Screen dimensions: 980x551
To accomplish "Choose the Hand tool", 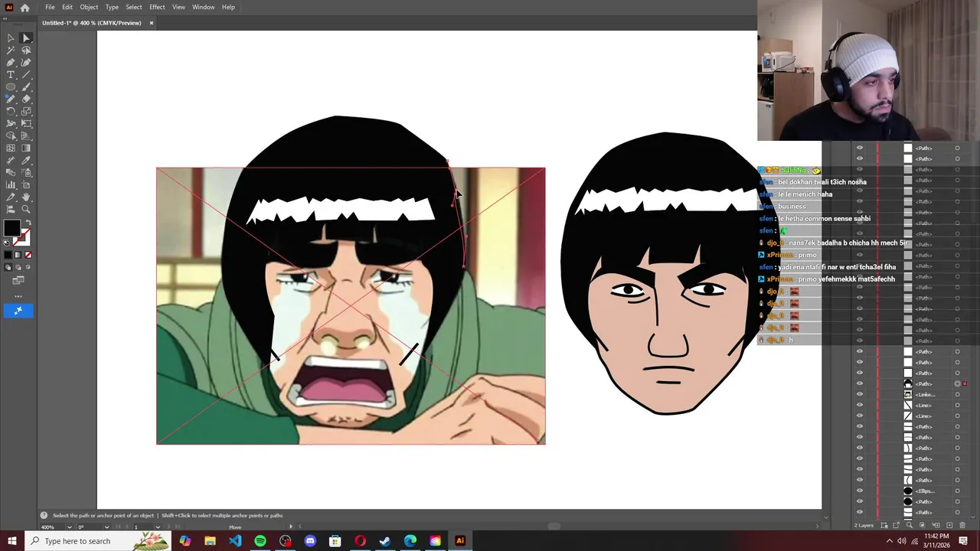I will (x=26, y=197).
